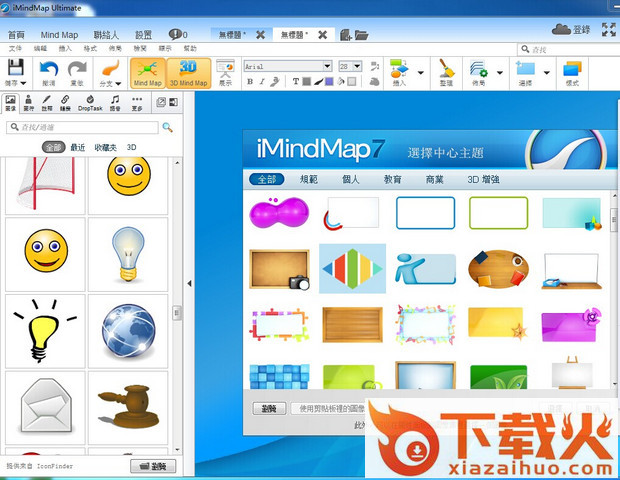Click the browse button at the image panel bottom
Viewport: 620px width, 480px height.
tap(153, 466)
